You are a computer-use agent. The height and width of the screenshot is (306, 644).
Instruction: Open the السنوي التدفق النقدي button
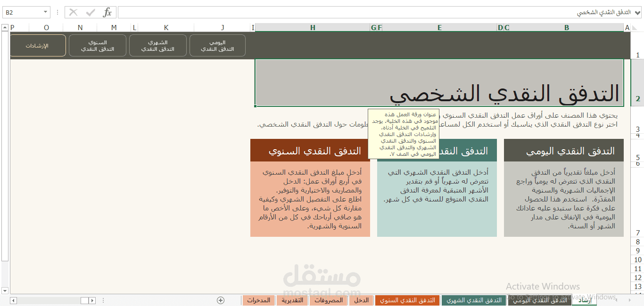(98, 46)
